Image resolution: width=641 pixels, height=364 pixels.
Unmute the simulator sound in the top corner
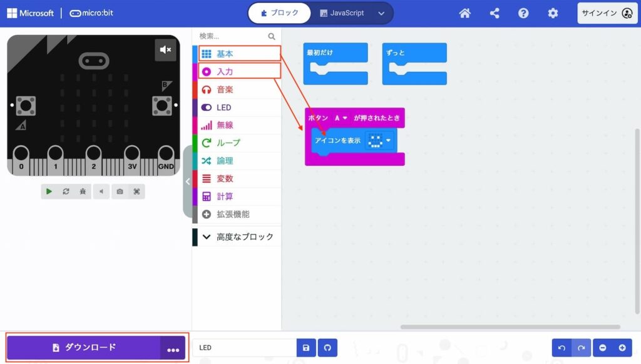[165, 50]
